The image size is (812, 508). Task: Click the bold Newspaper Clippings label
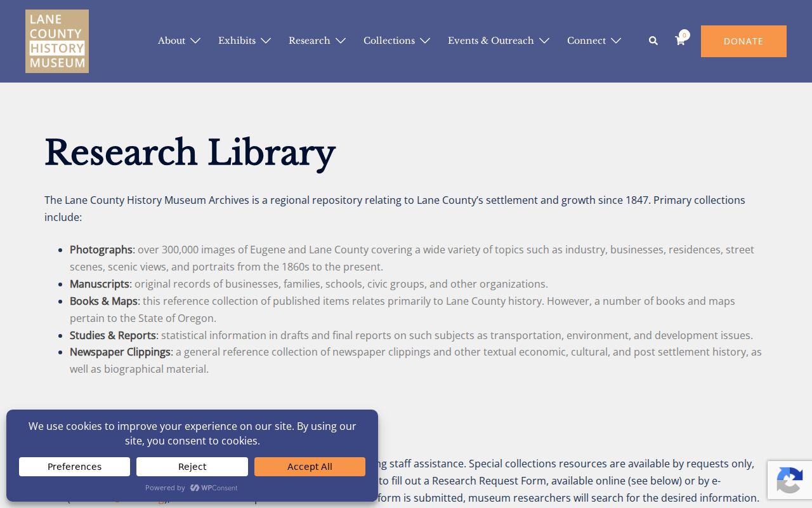(120, 352)
